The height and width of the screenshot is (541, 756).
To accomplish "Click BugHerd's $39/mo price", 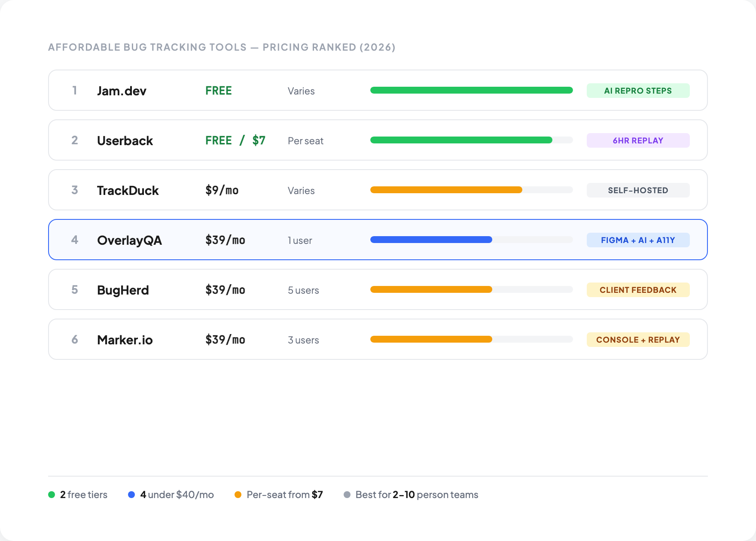I will (225, 290).
